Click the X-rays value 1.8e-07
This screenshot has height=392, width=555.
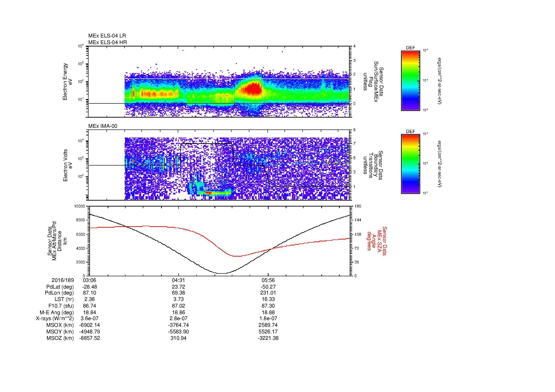coord(268,318)
